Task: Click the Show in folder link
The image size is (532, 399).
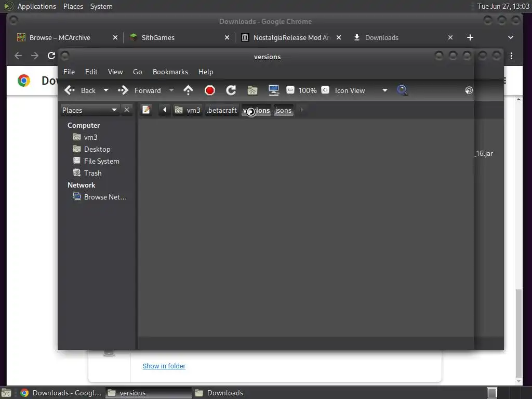Action: (164, 366)
